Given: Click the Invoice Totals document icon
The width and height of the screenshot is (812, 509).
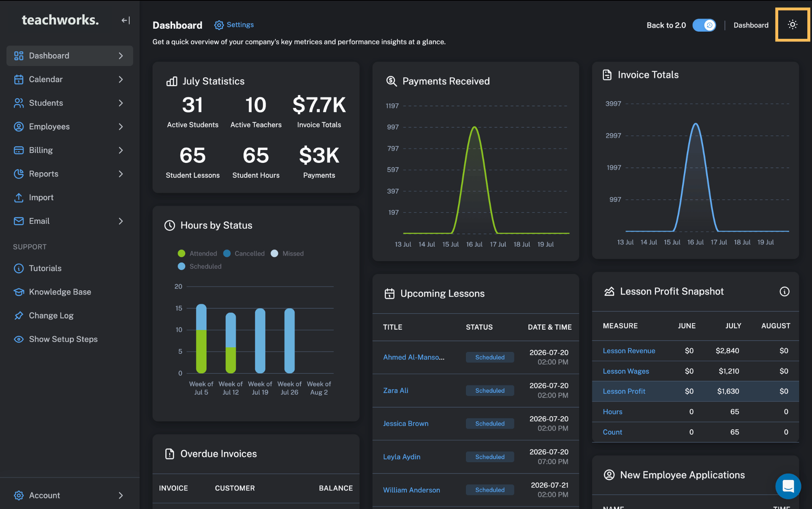Looking at the screenshot, I should coord(607,75).
